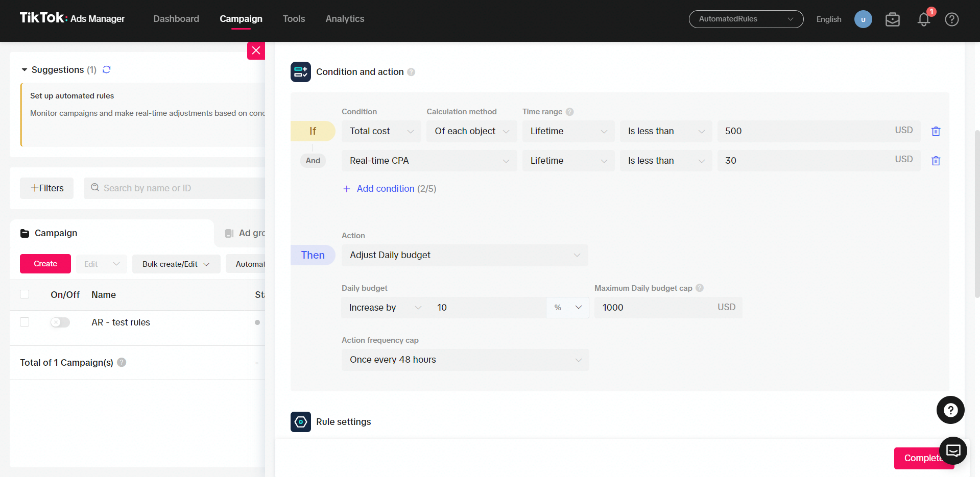
Task: Click the search magnifier icon
Action: click(x=95, y=188)
